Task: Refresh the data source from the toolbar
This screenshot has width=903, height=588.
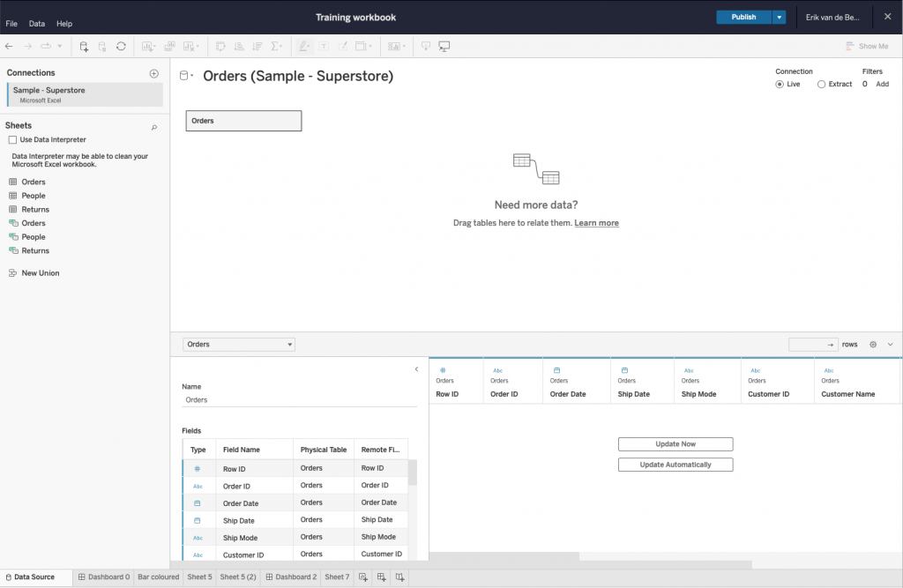Action: coord(121,46)
